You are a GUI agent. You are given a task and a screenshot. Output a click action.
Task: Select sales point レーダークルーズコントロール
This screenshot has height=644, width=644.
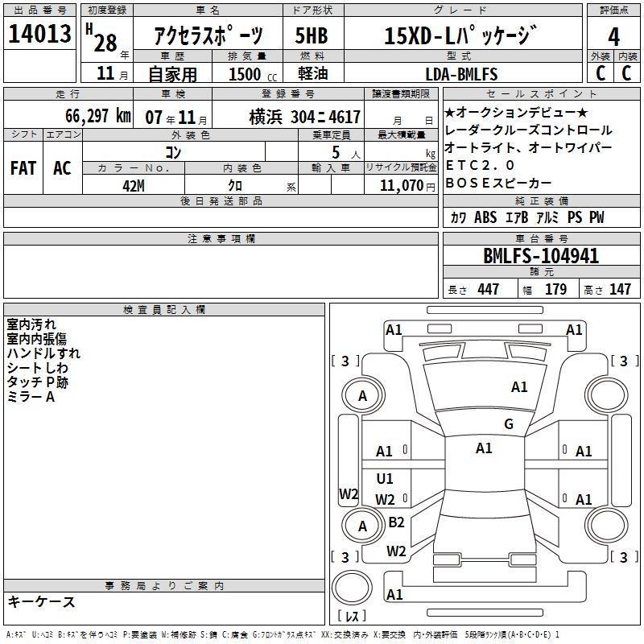529,130
